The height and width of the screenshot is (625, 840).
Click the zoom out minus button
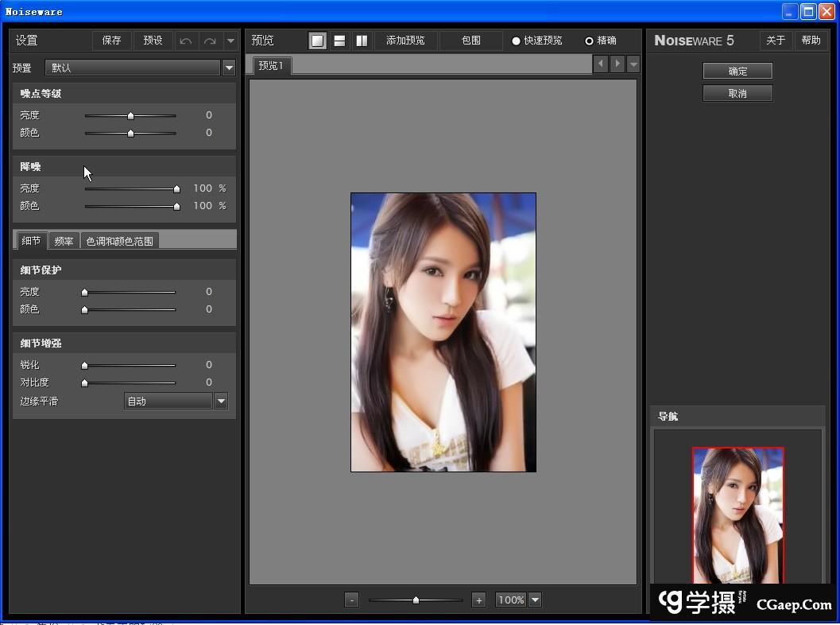coord(352,600)
